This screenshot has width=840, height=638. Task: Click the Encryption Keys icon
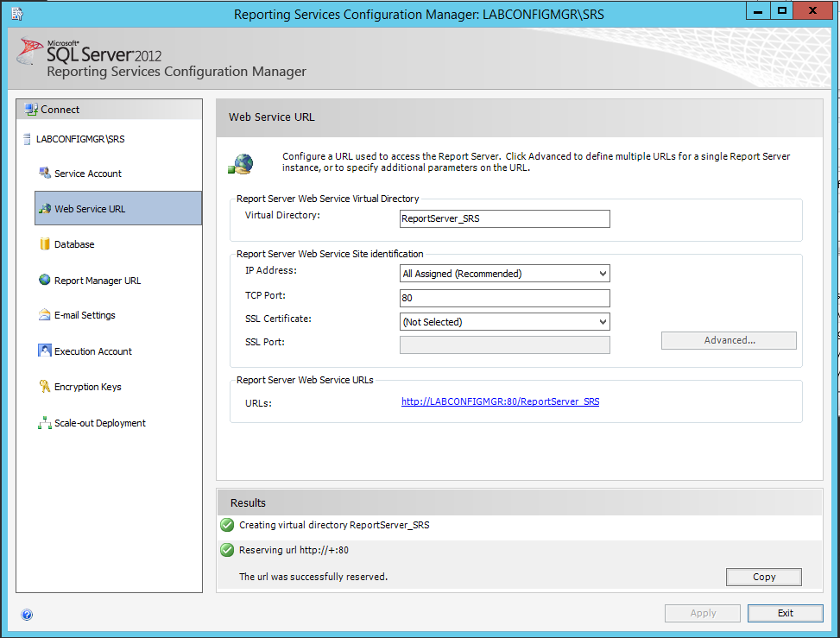(x=45, y=386)
